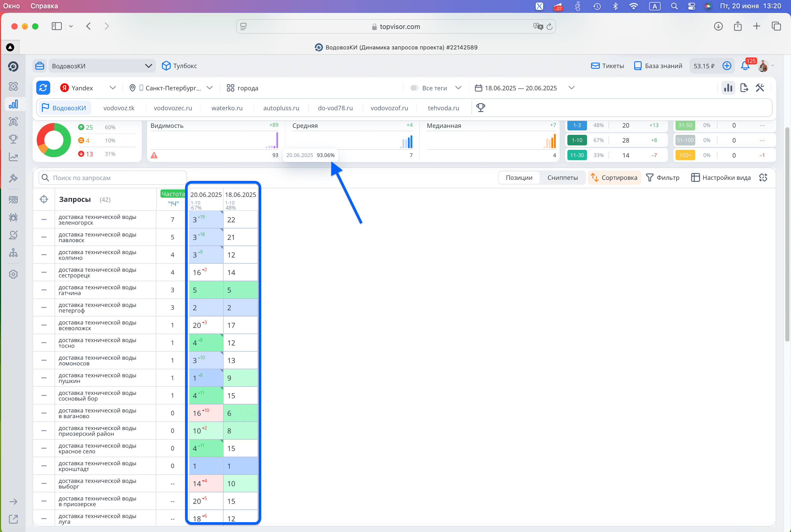Select the vodovoz.tk competitor tab

click(119, 108)
